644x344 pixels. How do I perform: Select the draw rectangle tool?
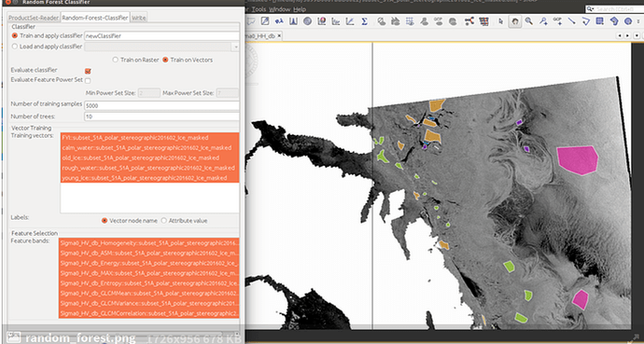click(x=599, y=21)
